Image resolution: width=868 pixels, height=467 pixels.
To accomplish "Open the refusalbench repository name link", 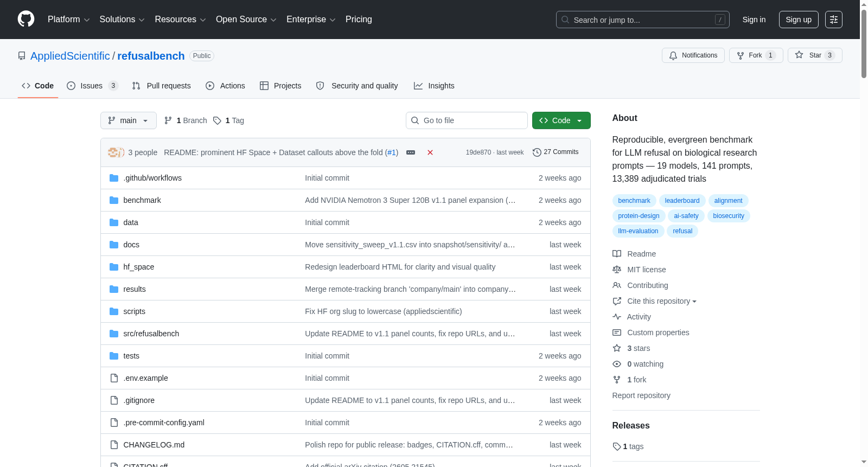I will click(151, 56).
